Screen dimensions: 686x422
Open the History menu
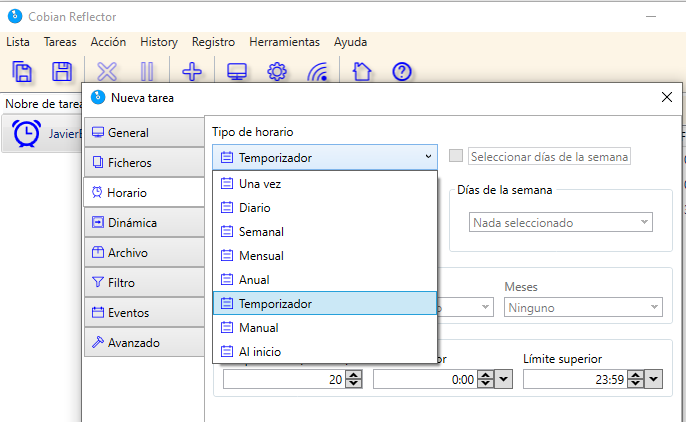159,42
